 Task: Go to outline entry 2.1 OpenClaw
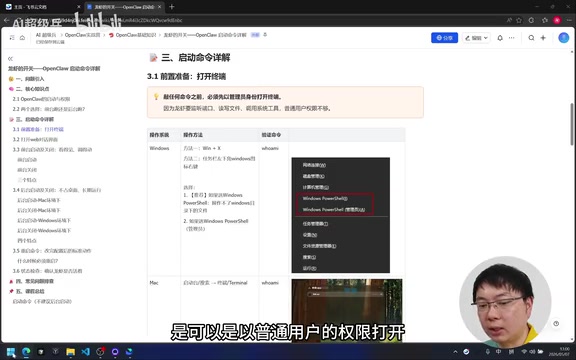tap(42, 99)
